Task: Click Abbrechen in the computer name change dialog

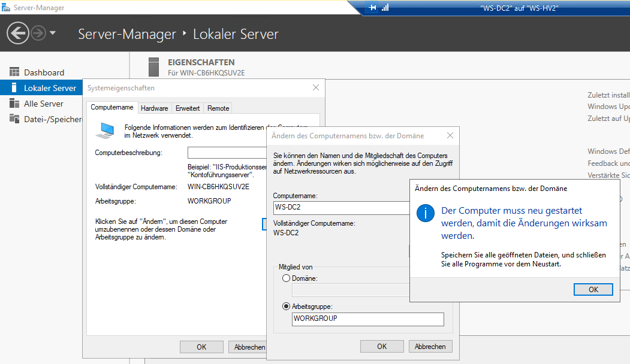Action: 430,347
